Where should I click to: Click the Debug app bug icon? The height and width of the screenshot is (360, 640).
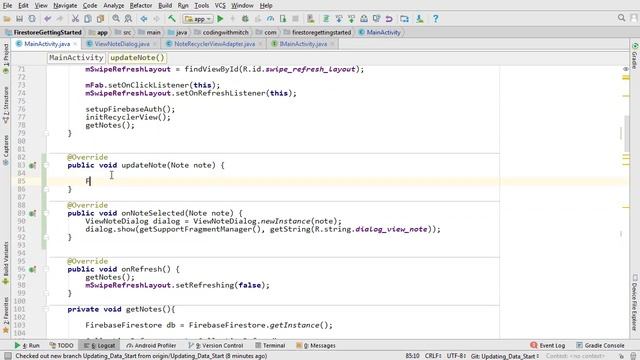pos(245,19)
